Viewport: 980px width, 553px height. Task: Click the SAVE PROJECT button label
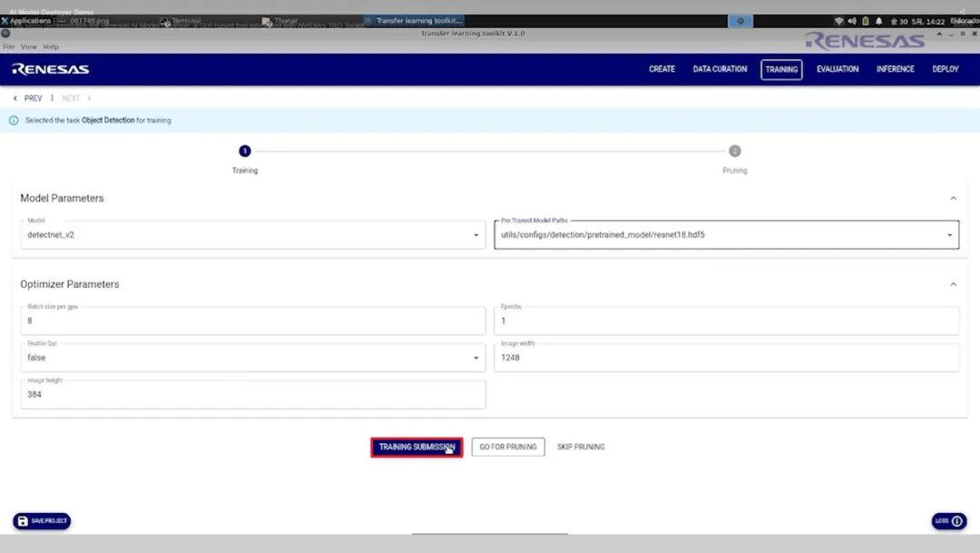(49, 521)
